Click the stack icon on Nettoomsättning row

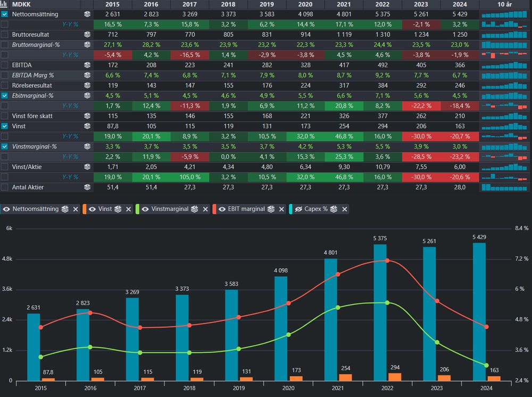[x=87, y=14]
